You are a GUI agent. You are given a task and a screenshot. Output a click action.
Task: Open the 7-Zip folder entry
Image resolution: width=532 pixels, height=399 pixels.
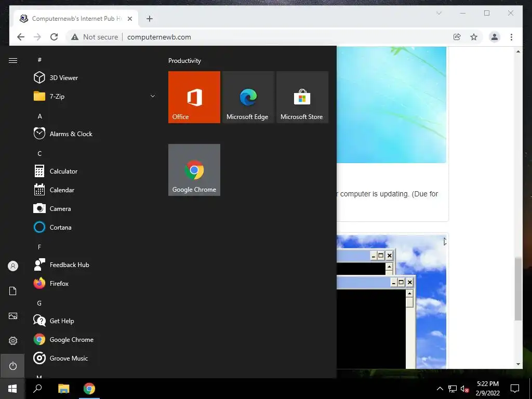coord(94,96)
